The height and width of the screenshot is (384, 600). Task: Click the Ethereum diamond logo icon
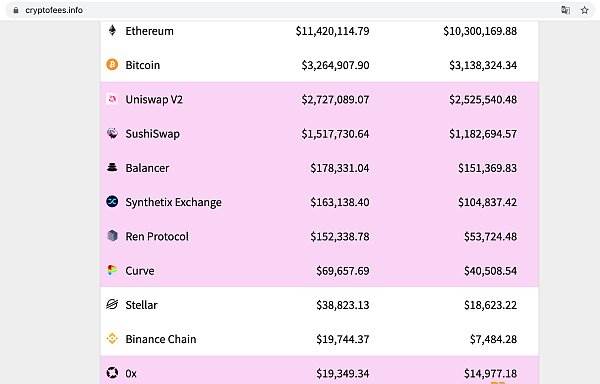pos(112,30)
